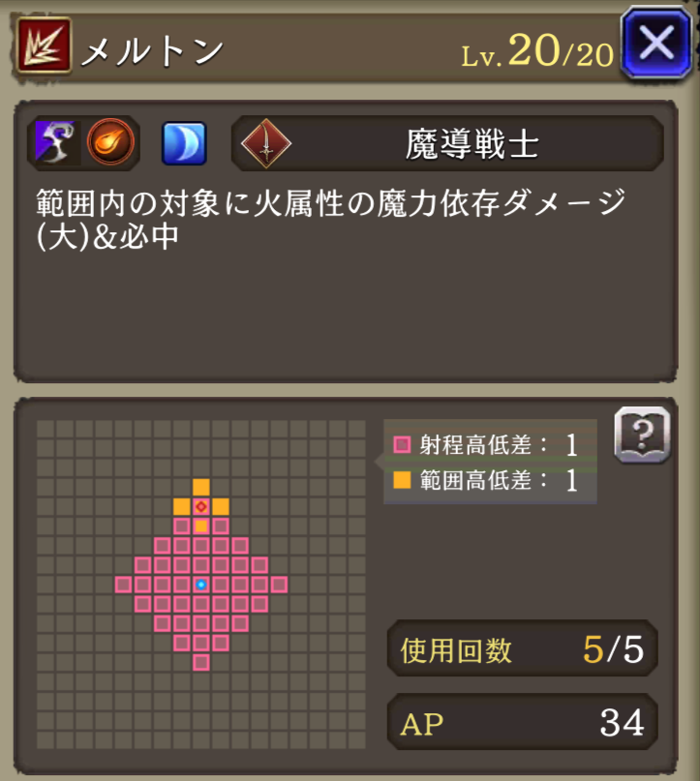The width and height of the screenshot is (700, 781).
Task: Tap the 使用回数 5/5 panel
Action: click(522, 648)
